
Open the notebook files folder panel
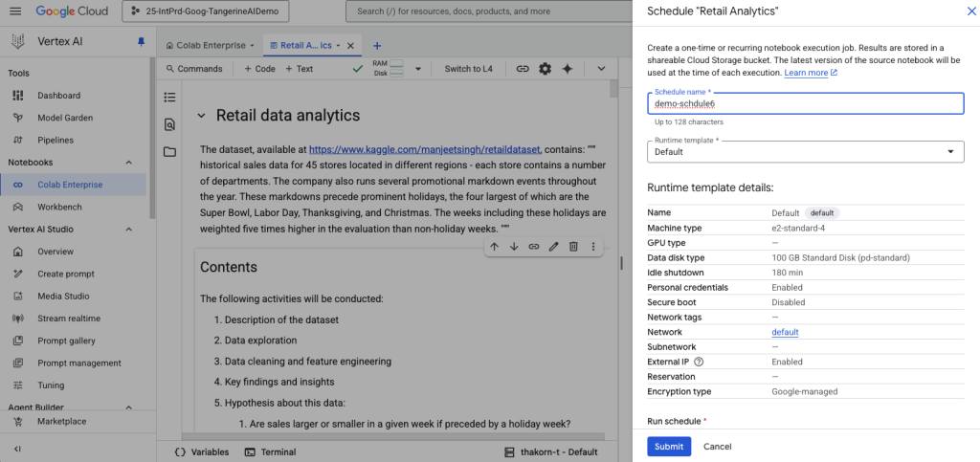[x=169, y=152]
